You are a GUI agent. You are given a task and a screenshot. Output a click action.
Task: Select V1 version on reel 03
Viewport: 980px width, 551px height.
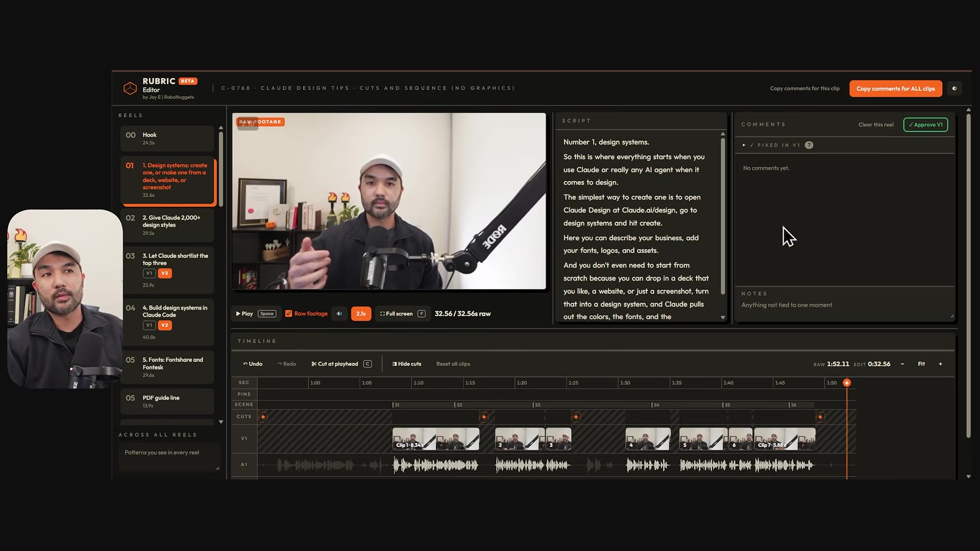tap(149, 273)
